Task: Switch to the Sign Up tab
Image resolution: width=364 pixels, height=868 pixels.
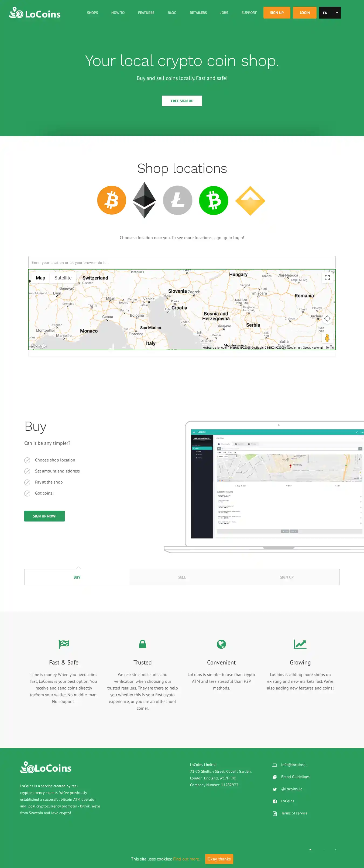Action: [x=286, y=577]
